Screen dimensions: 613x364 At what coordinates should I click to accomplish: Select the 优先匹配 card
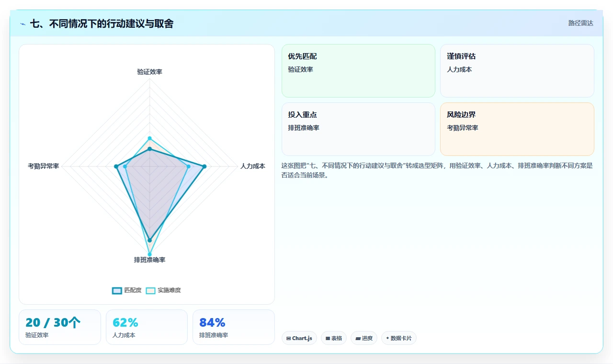coord(358,71)
